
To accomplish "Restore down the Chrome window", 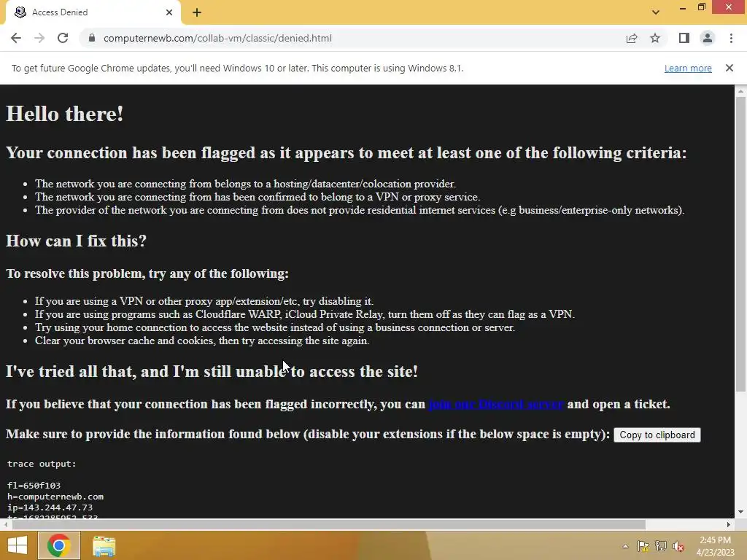I will (x=702, y=7).
